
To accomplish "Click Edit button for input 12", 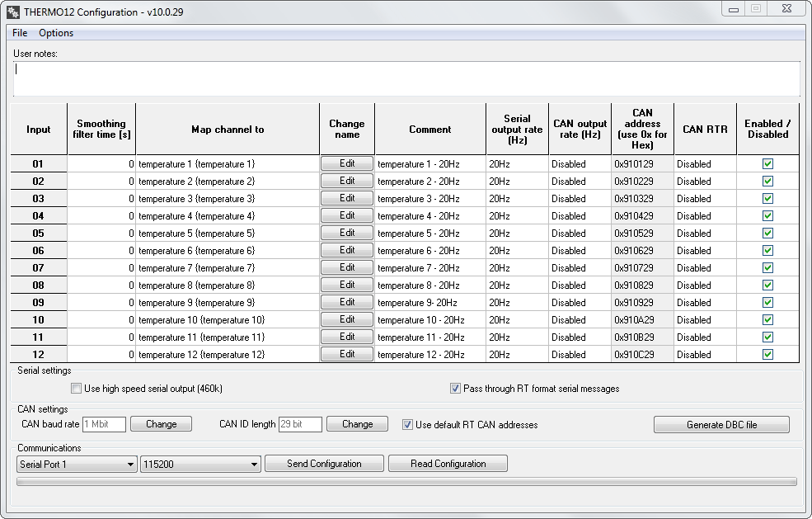I will [347, 354].
